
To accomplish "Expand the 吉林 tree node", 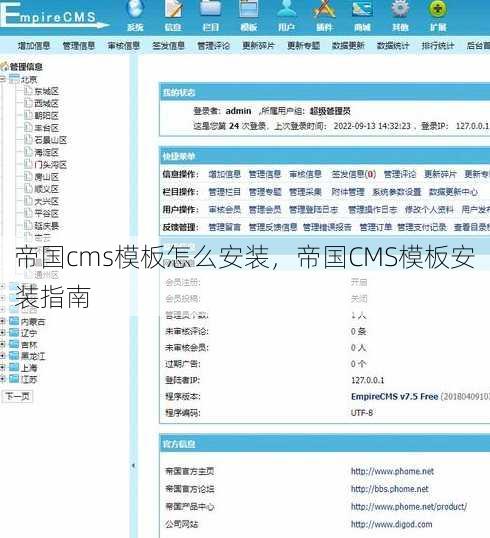I will coord(3,344).
